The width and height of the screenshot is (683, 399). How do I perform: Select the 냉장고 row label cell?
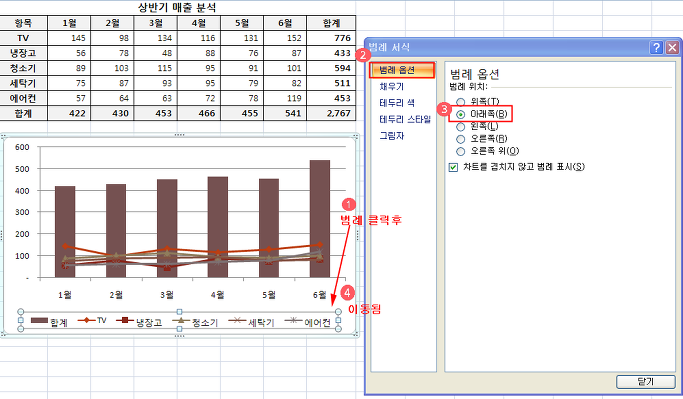[24, 53]
